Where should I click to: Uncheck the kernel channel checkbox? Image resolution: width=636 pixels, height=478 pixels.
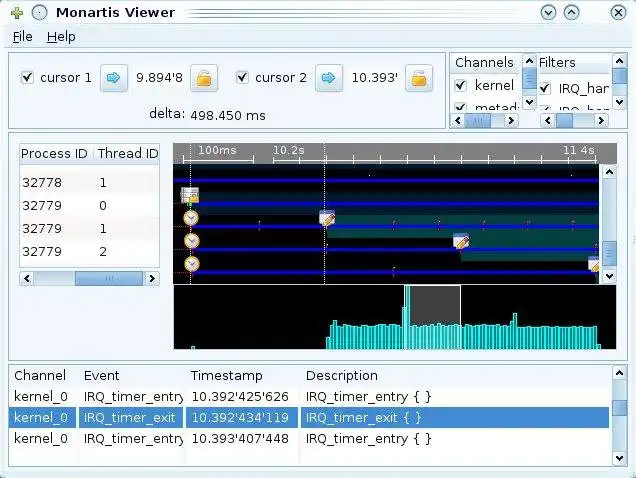[x=460, y=85]
